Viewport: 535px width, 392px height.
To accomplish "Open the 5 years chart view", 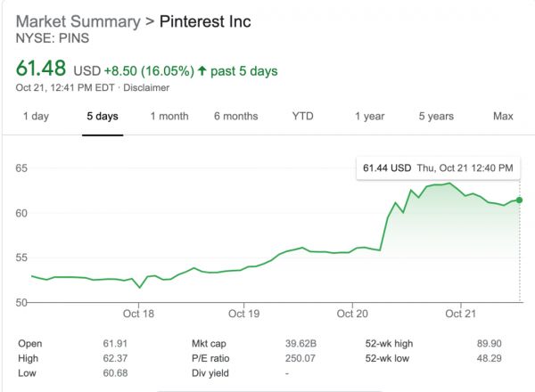I will click(436, 117).
